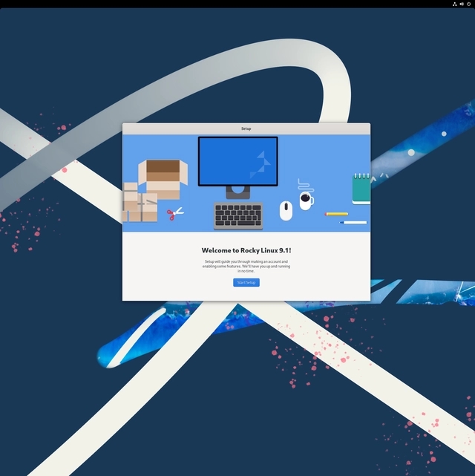The height and width of the screenshot is (476, 475).
Task: Click the white pen with blue tip
Action: click(x=353, y=222)
